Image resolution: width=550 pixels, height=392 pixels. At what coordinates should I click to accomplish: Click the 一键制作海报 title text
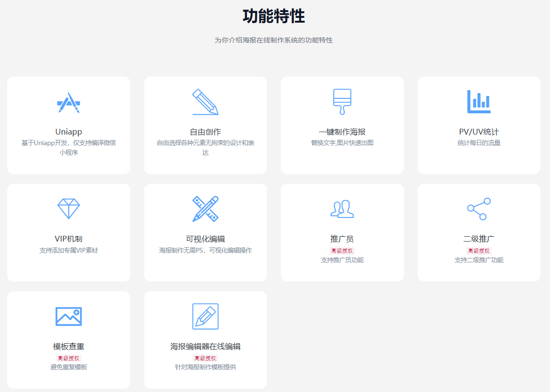click(x=342, y=132)
